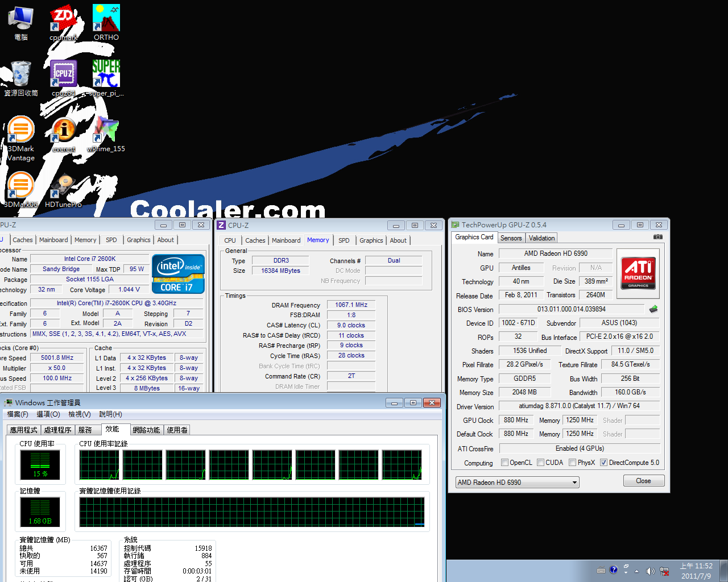This screenshot has height=582, width=728.
Task: Open the wPrime_155 desktop shortcut
Action: click(x=106, y=135)
